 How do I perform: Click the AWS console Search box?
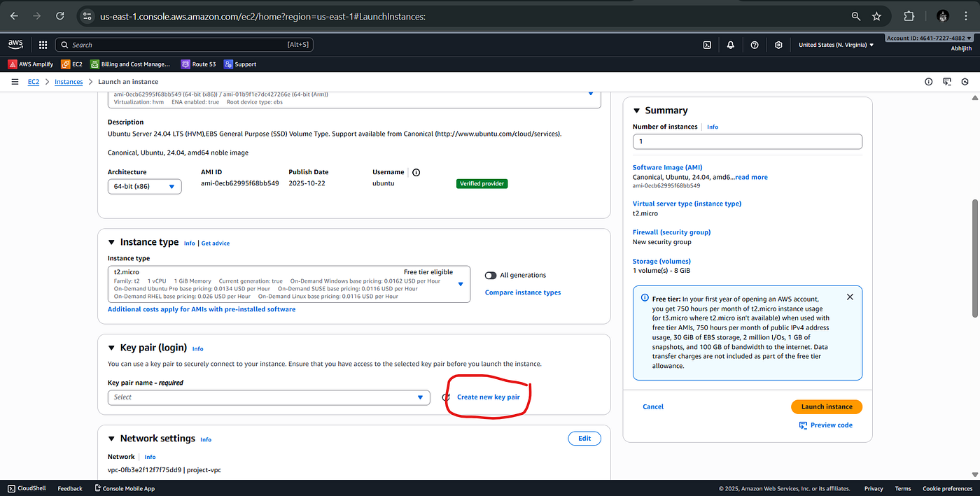tap(184, 45)
